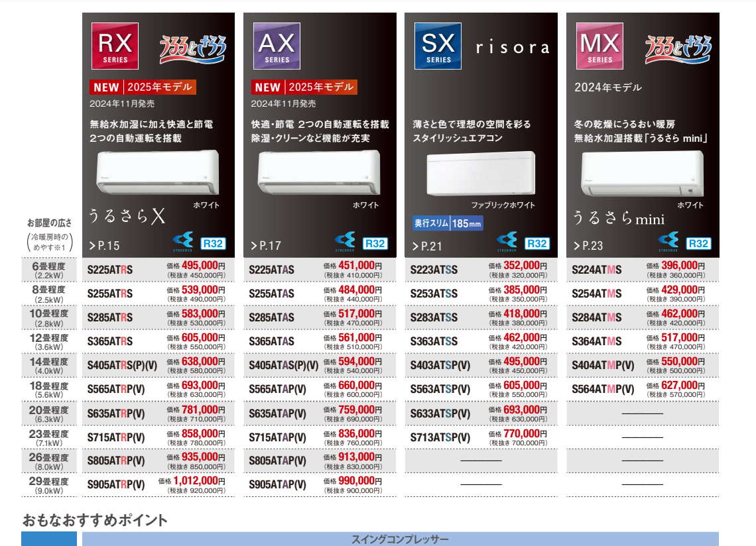Click the R32 badge in RX column
Viewport: 756px width, 546px height.
213,243
